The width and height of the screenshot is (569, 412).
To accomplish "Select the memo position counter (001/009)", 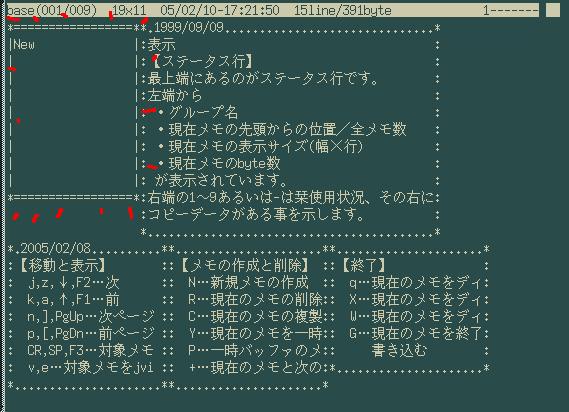I will (x=67, y=10).
